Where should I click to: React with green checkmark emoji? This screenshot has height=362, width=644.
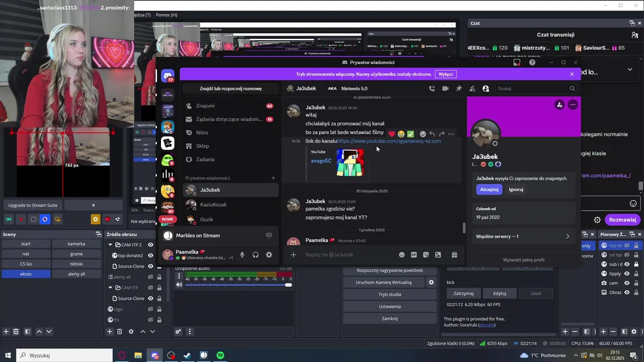(411, 134)
